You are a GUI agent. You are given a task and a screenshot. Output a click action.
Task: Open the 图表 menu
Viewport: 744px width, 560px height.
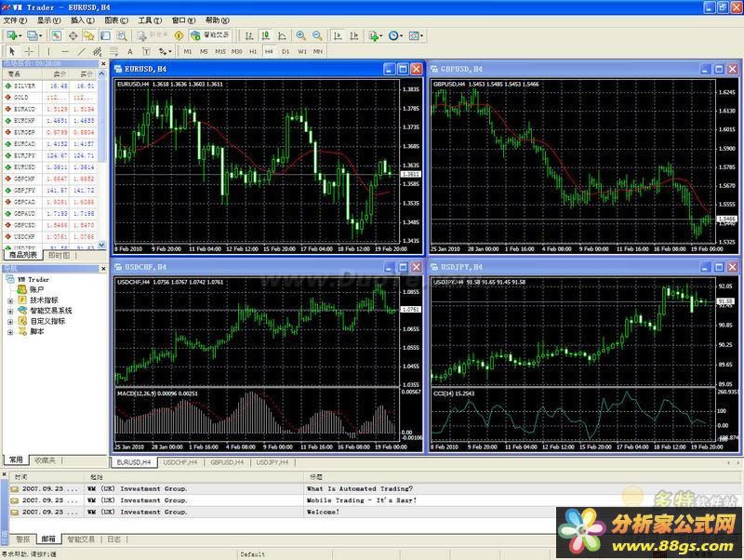tap(116, 20)
